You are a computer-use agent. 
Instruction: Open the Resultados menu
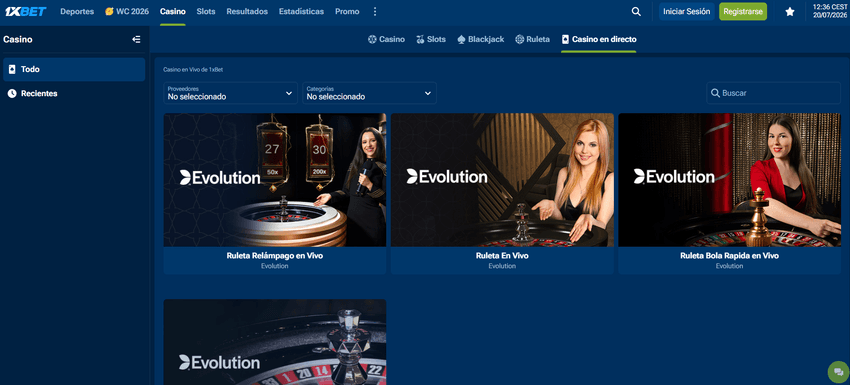(x=247, y=11)
